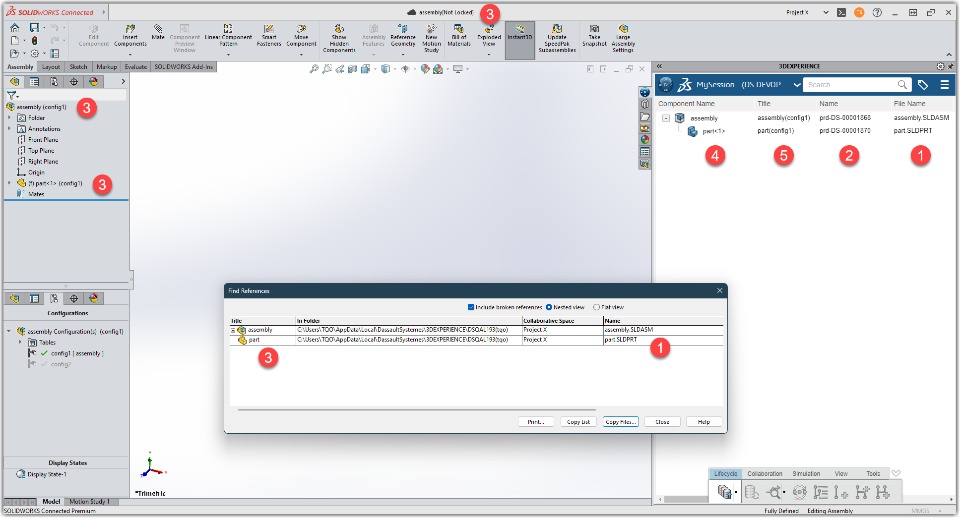Click the search magnifier in MySession bar

[x=902, y=84]
